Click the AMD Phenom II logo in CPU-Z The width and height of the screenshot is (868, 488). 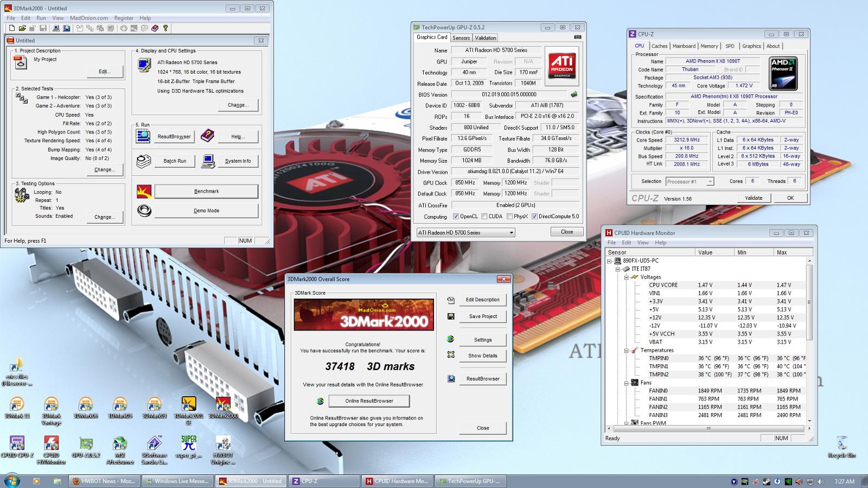[x=783, y=73]
